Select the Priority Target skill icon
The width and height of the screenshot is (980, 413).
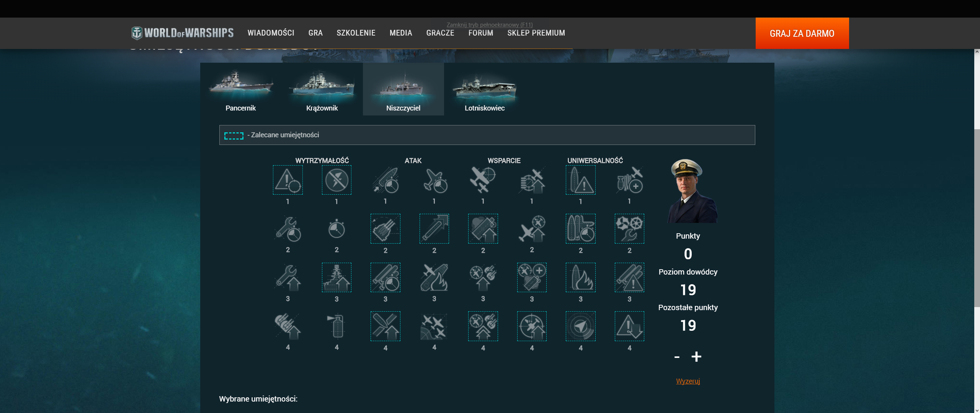point(287,180)
